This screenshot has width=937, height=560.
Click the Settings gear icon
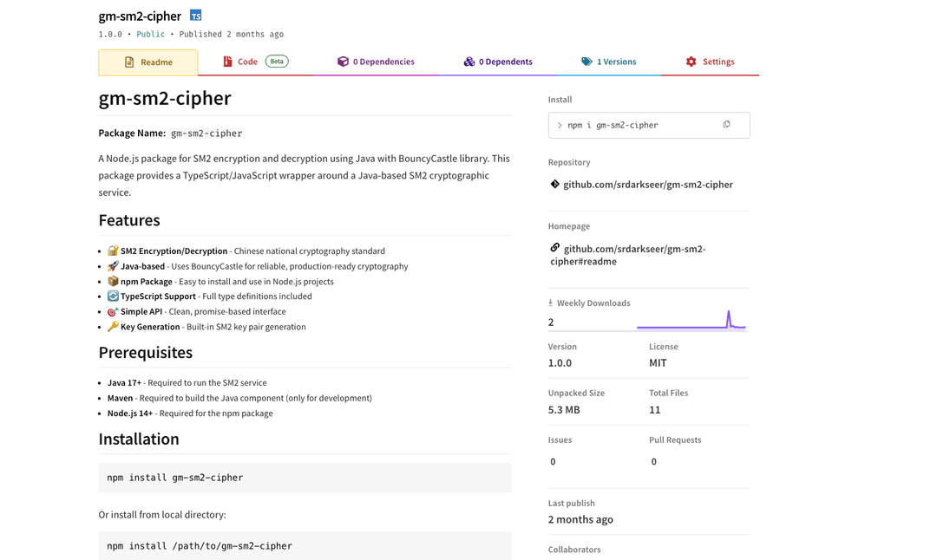tap(691, 62)
